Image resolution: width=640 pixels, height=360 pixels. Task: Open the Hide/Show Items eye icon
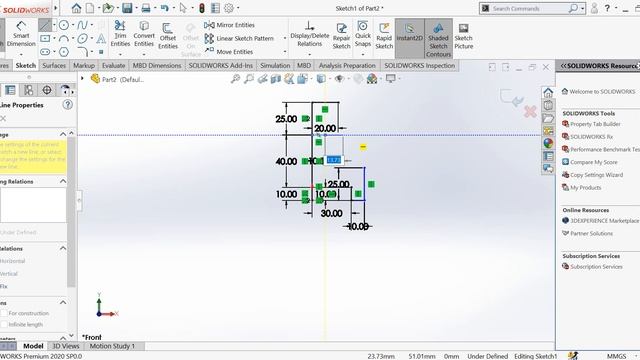coord(339,79)
